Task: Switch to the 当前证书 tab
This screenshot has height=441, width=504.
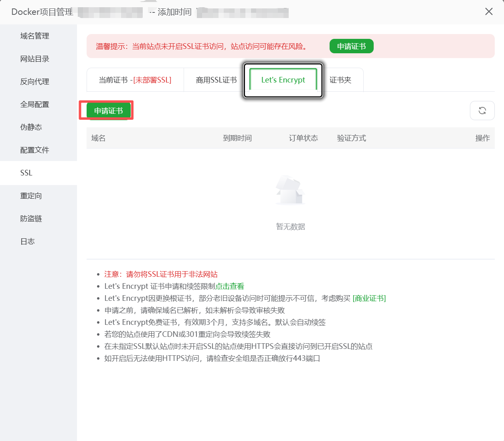Action: tap(135, 80)
